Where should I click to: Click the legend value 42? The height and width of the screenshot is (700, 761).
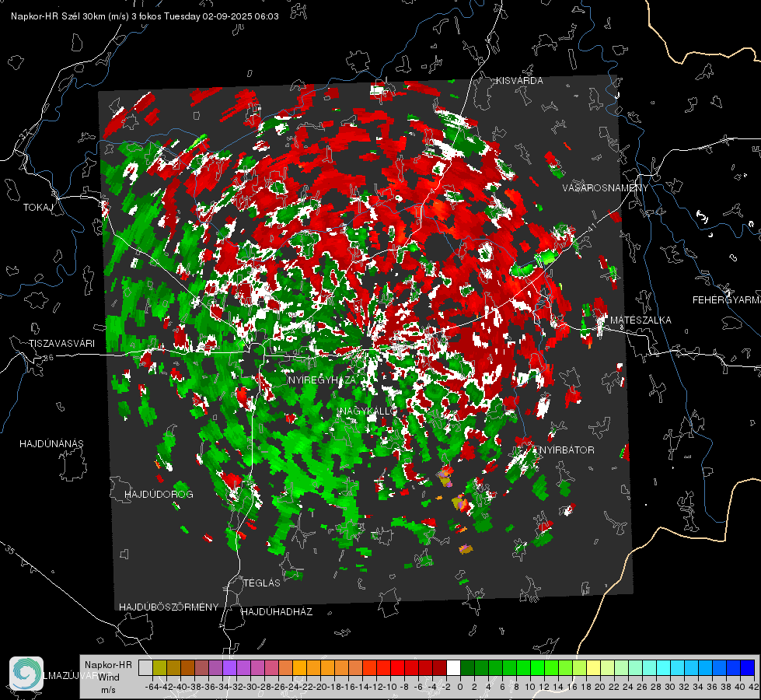tap(754, 687)
